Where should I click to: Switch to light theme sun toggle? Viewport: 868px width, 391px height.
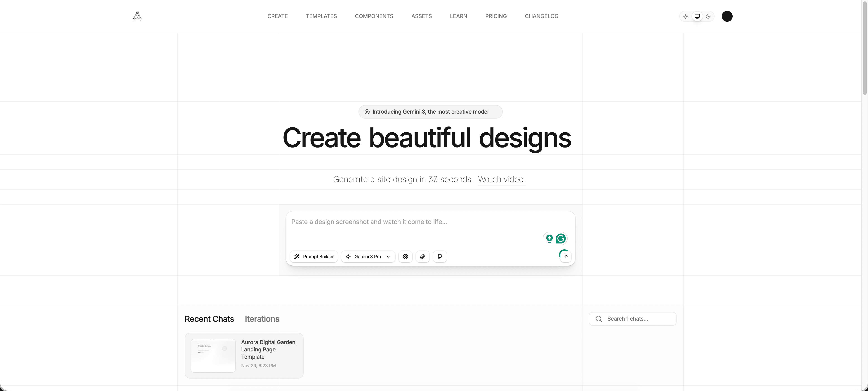[x=685, y=16]
